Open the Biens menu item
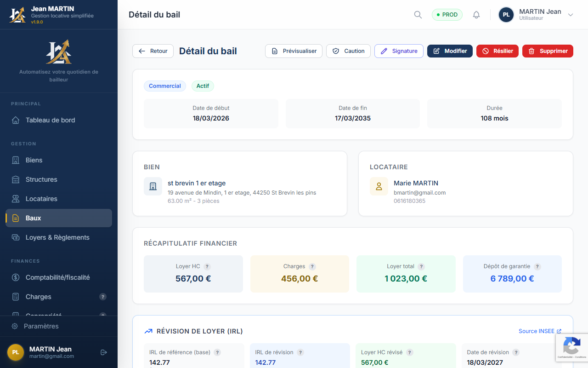 point(34,160)
